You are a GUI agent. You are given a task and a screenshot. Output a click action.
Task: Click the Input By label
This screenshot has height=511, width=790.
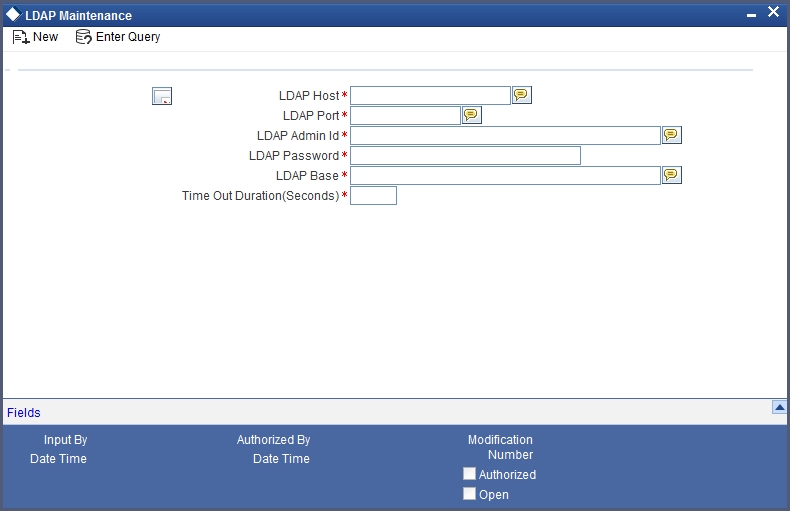(x=65, y=440)
